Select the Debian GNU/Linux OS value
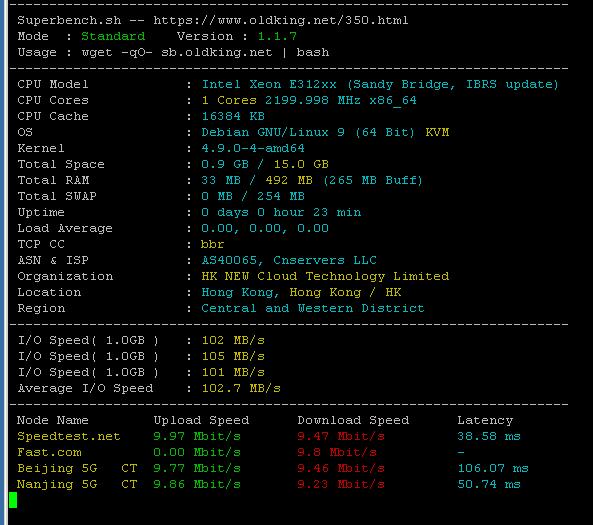 (x=308, y=132)
